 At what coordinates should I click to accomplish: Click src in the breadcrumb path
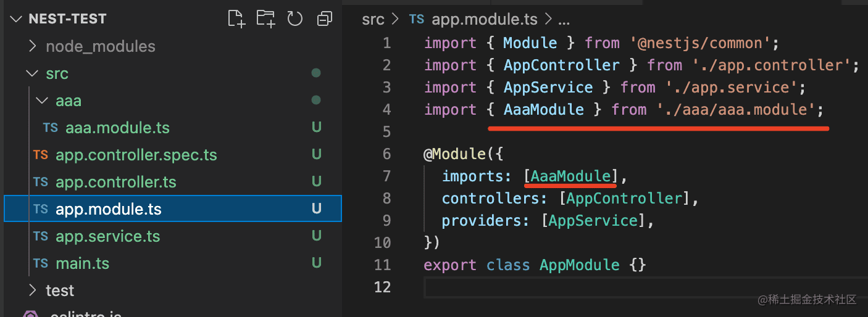click(x=373, y=19)
